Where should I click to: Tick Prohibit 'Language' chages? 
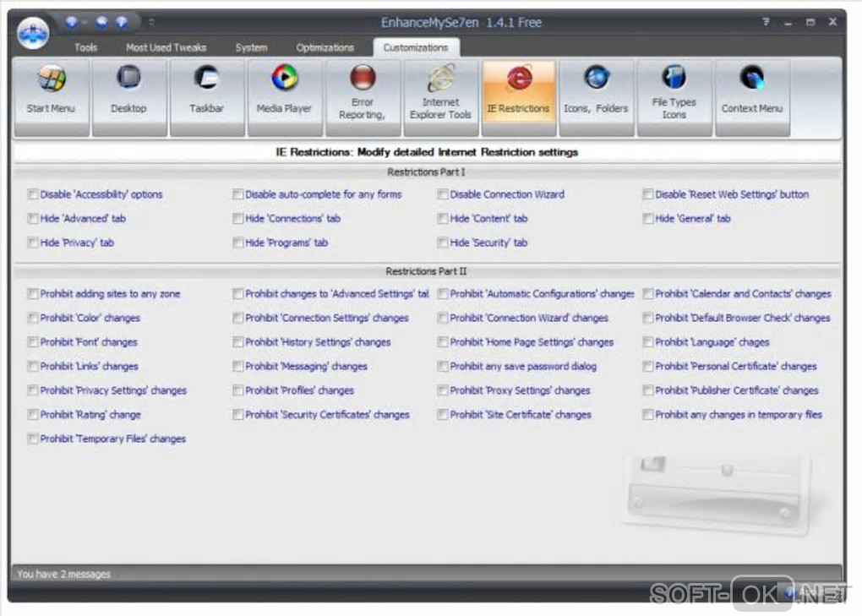647,341
